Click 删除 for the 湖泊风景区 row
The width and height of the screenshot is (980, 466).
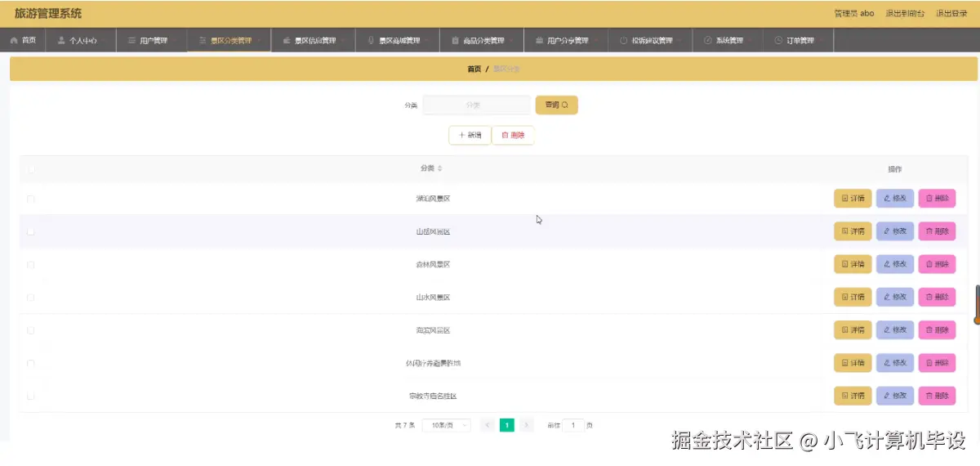(937, 199)
